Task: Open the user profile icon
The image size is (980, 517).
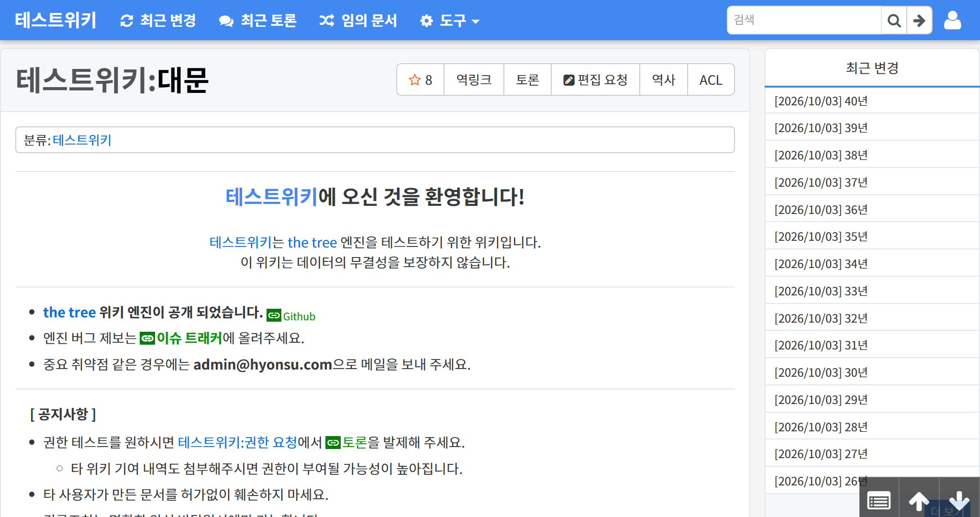Action: (x=952, y=20)
